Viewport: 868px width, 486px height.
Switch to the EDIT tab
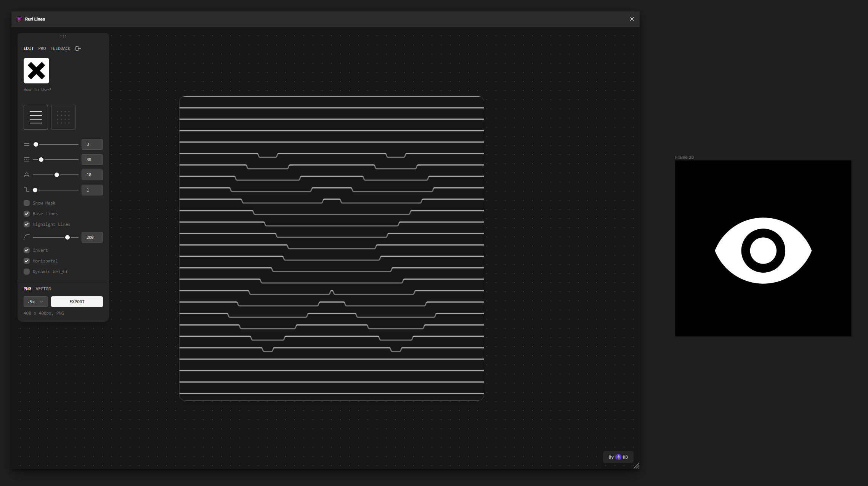[29, 48]
